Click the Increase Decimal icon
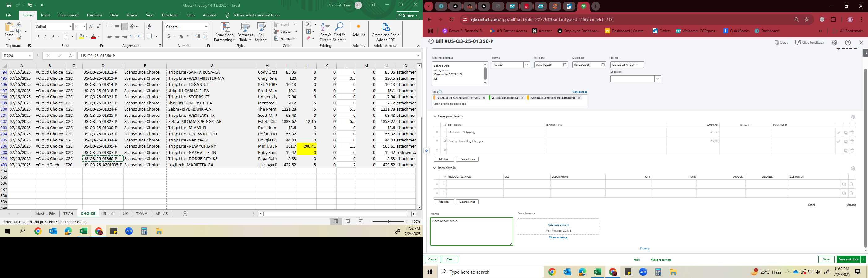The height and width of the screenshot is (278, 868). [x=197, y=36]
